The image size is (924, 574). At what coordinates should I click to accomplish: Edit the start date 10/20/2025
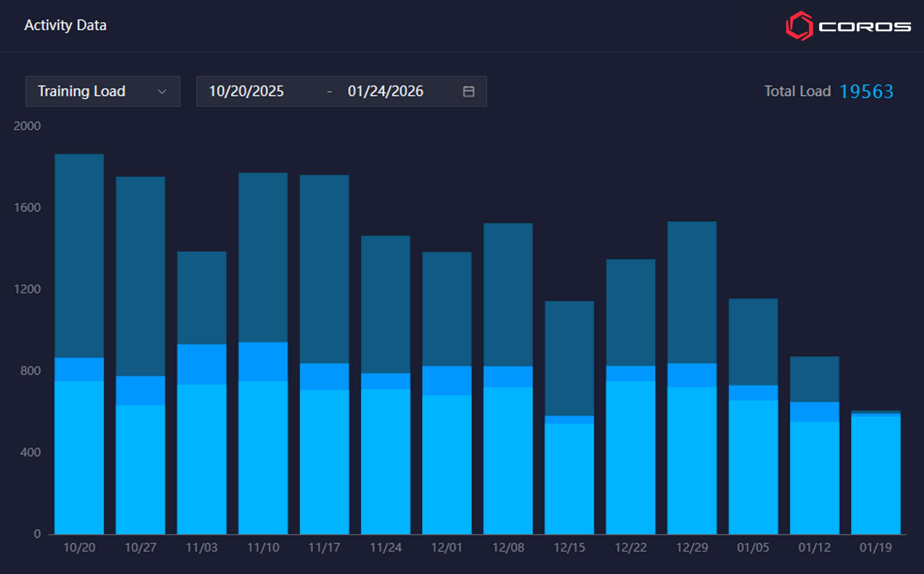click(x=246, y=92)
